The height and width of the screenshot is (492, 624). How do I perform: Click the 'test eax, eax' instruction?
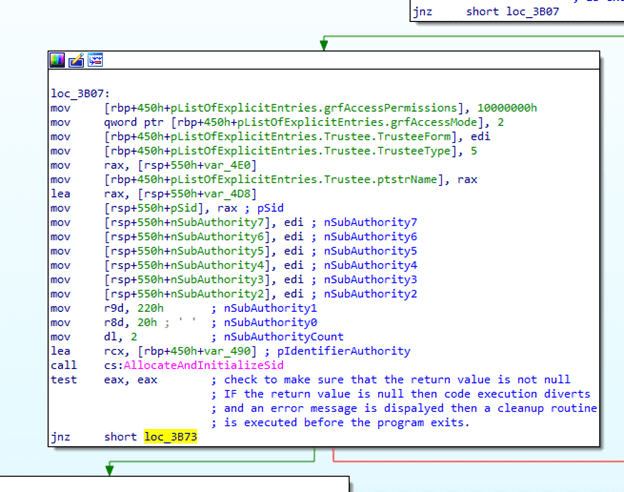click(x=104, y=380)
